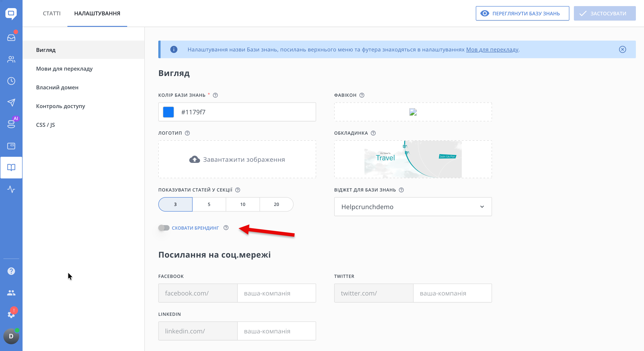Open the paper plane campaigns icon
Image resolution: width=644 pixels, height=351 pixels.
pyautogui.click(x=11, y=102)
